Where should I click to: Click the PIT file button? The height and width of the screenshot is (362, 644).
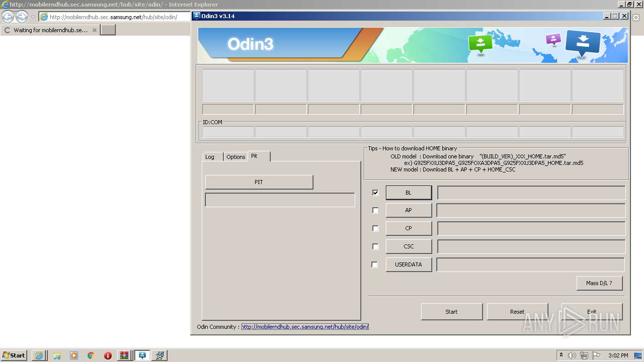259,182
